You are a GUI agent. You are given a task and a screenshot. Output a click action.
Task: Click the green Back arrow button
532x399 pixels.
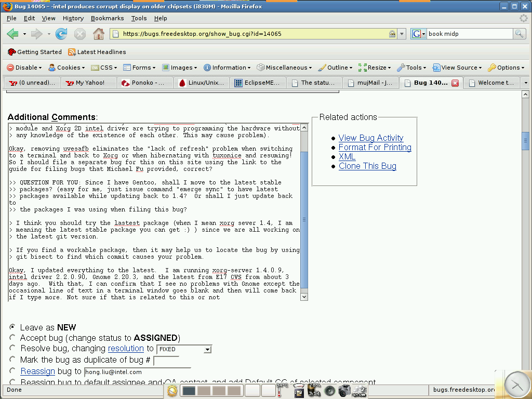point(12,34)
